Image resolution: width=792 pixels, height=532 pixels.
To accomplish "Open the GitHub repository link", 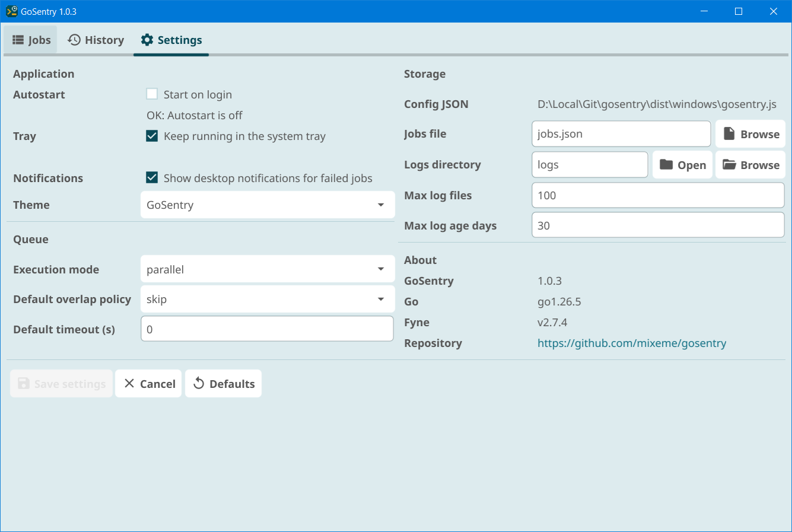I will 632,343.
